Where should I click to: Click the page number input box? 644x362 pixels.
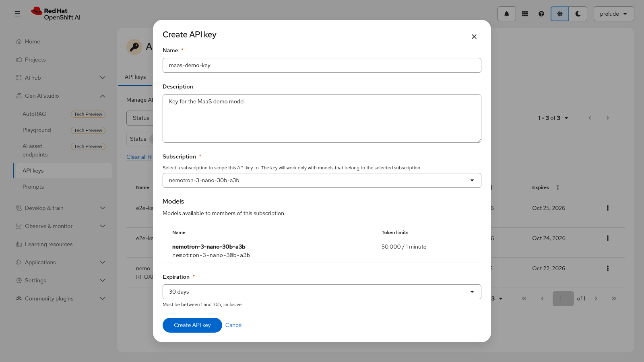(x=563, y=298)
